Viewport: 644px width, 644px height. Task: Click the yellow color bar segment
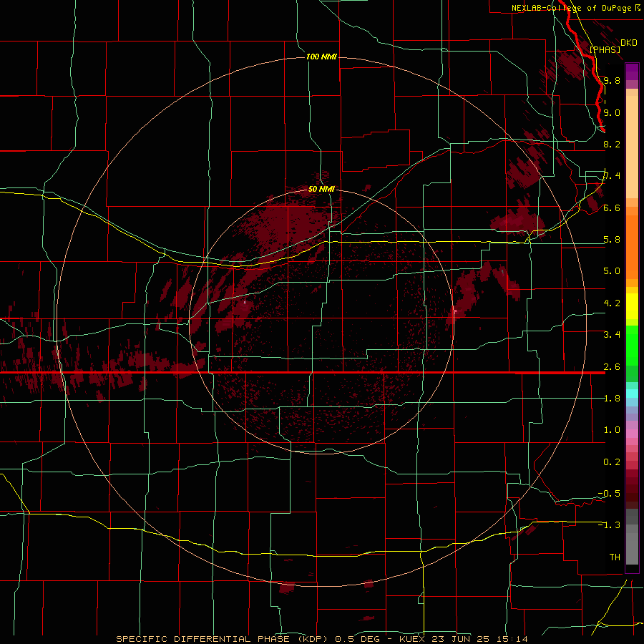[632, 306]
